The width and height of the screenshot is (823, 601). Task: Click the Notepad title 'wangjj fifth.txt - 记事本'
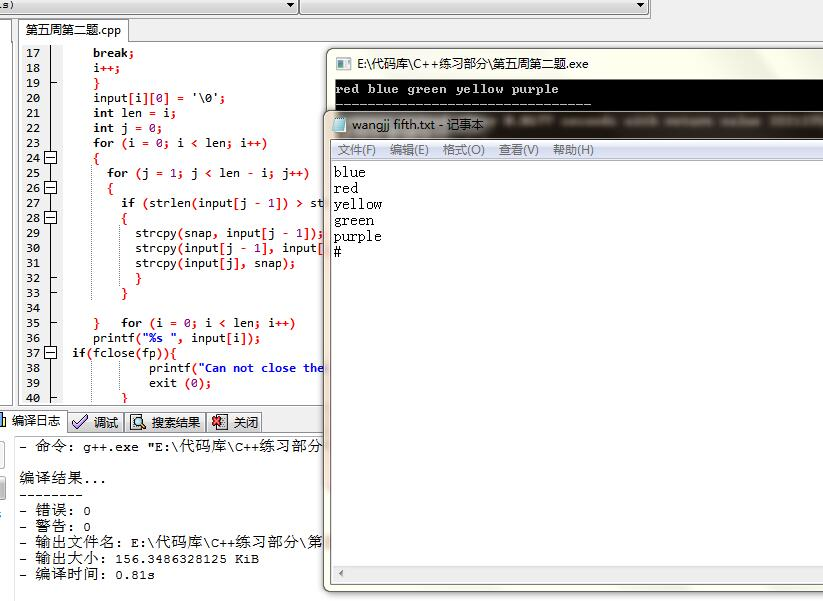[417, 125]
